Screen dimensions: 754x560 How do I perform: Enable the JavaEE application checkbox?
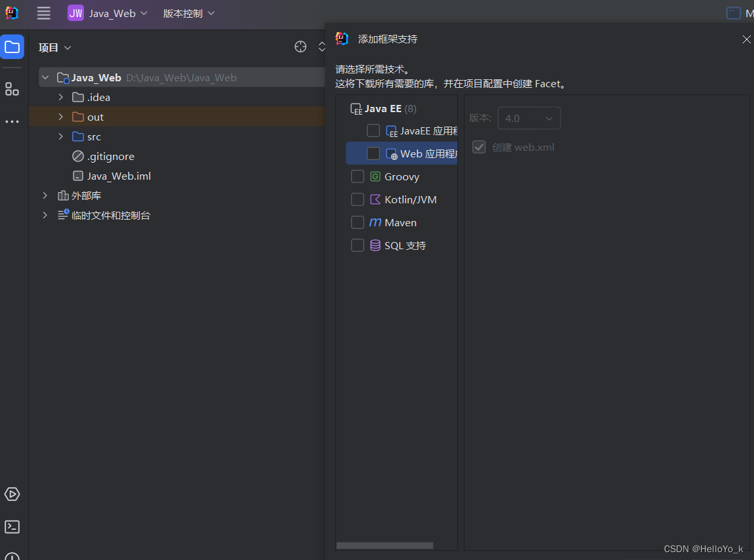[x=373, y=130]
